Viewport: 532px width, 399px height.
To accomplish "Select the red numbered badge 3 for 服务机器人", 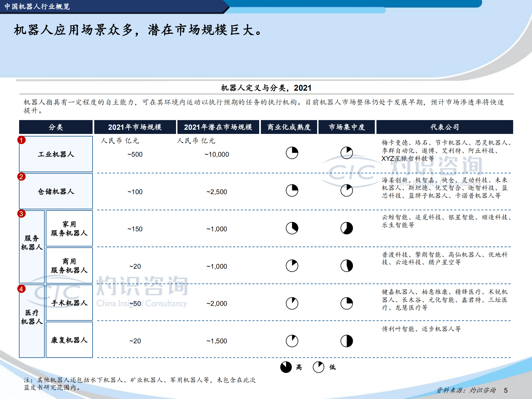I will point(22,214).
